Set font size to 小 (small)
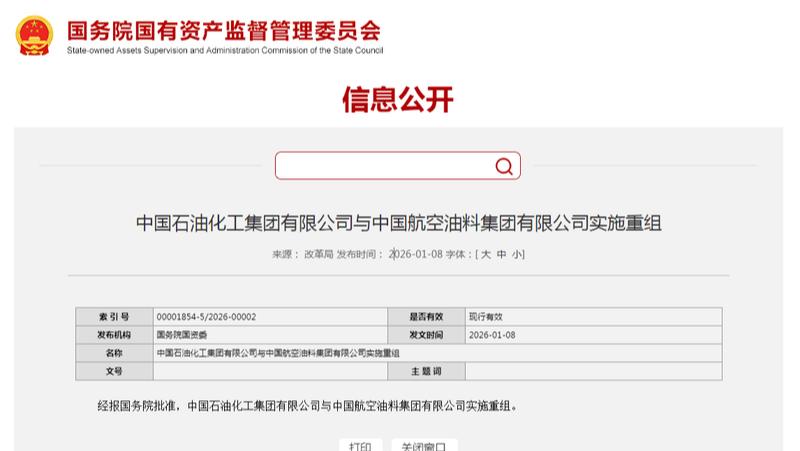800x451 pixels. 516,255
